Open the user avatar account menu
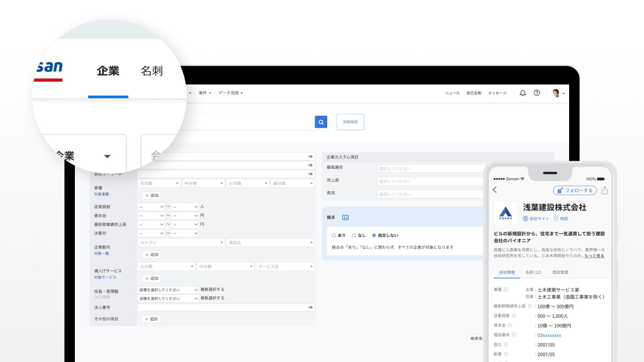644x362 pixels. (558, 93)
